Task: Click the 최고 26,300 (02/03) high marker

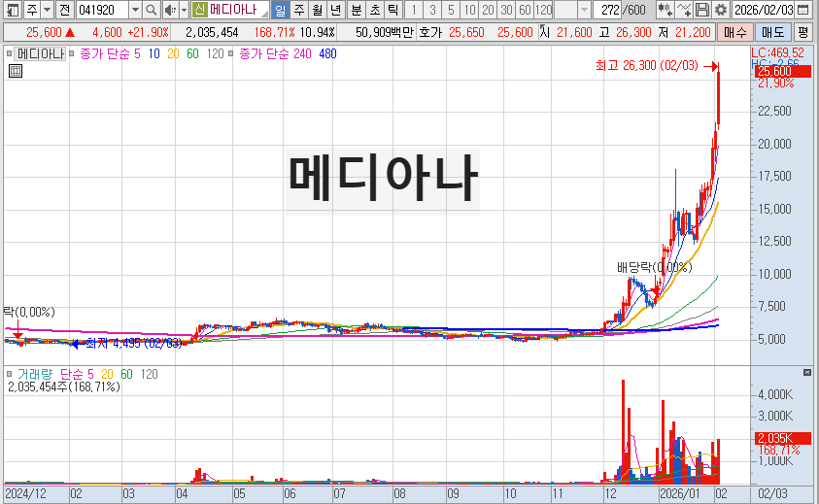Action: point(647,65)
